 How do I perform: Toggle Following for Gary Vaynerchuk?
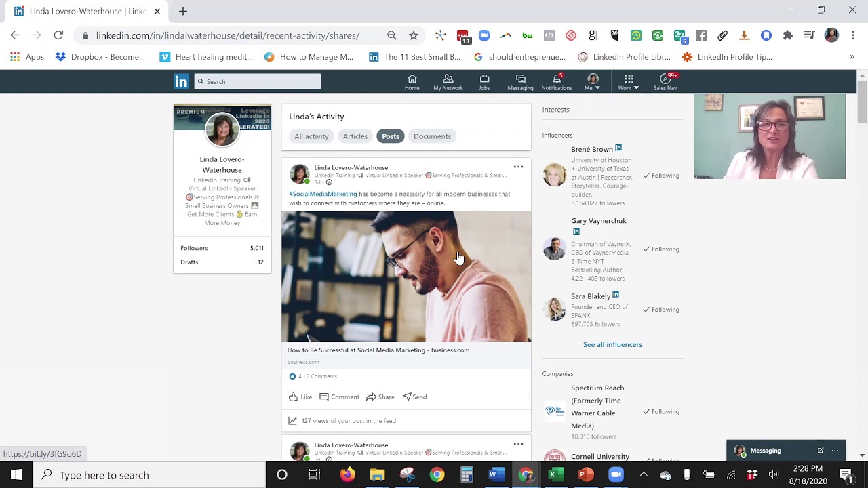point(661,249)
